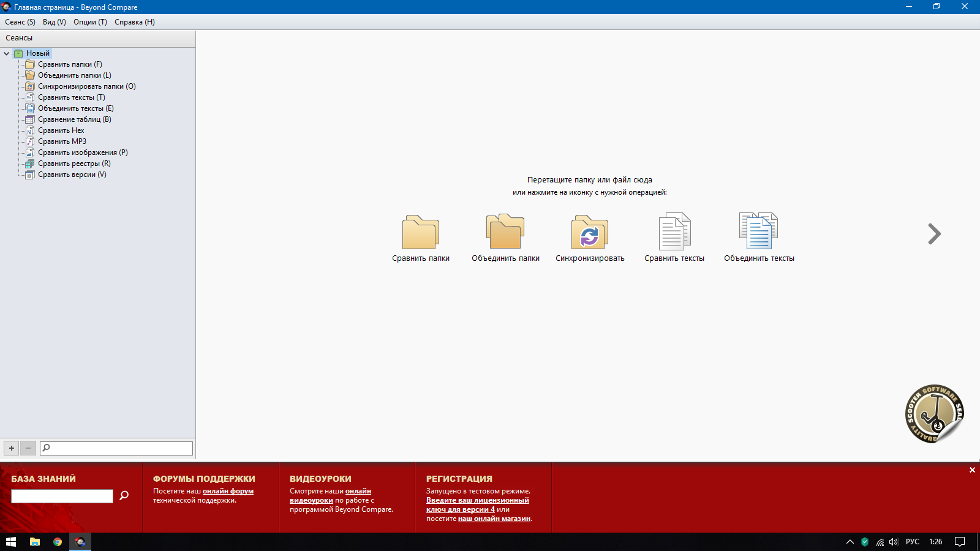Open the Объединить папки home icon
Screen dimensions: 980x551
[x=505, y=238]
